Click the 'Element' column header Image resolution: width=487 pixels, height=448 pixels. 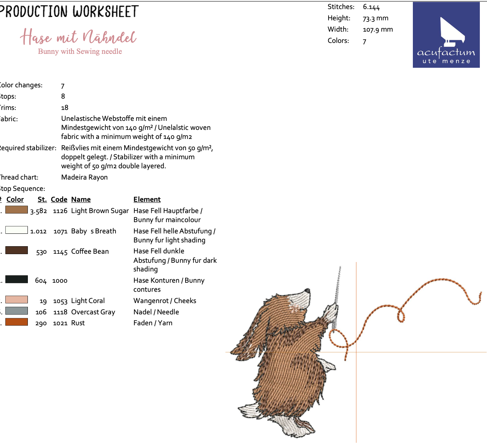point(147,200)
